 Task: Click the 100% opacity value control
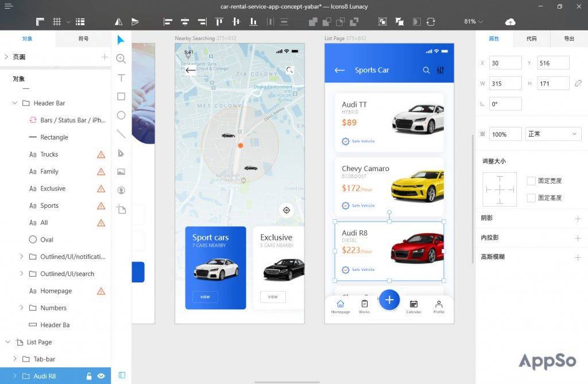pos(504,134)
